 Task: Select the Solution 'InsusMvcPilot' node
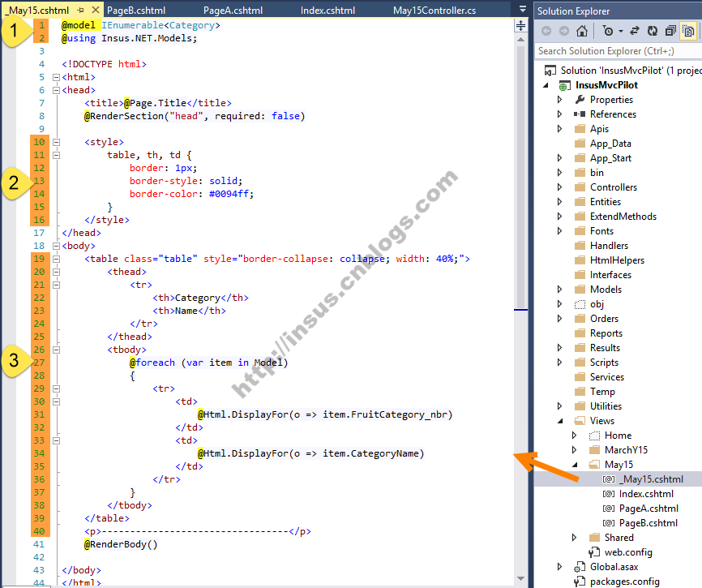coord(631,71)
